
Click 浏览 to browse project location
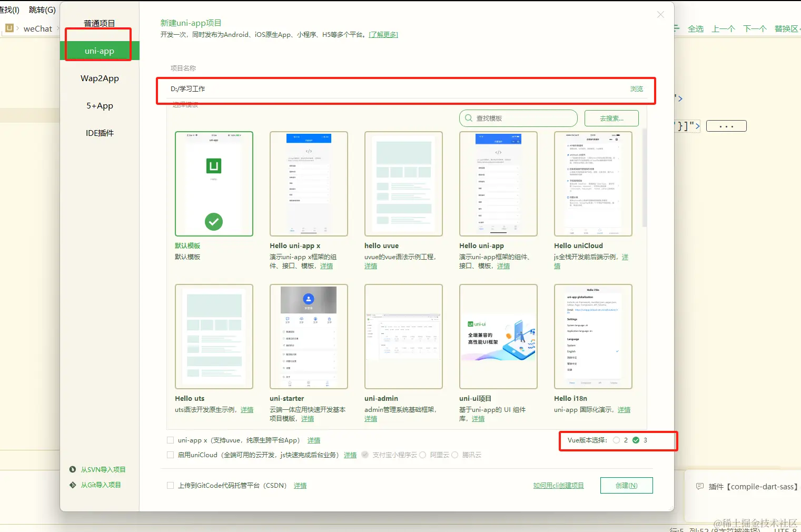point(637,89)
